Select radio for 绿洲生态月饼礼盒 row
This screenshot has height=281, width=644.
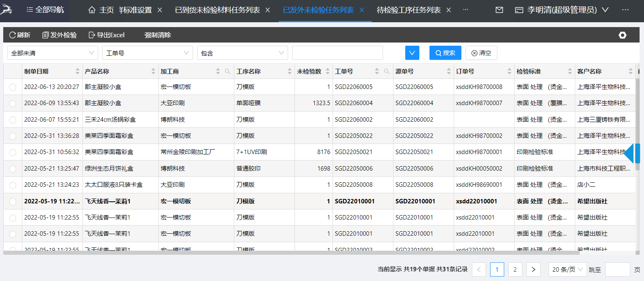pyautogui.click(x=13, y=169)
